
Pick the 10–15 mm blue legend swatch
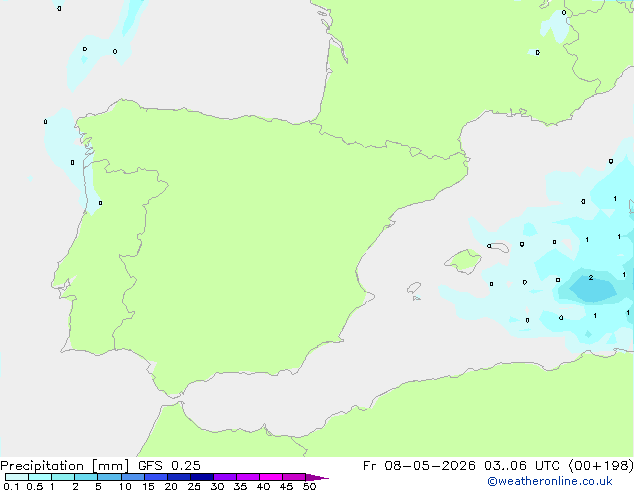point(133,477)
